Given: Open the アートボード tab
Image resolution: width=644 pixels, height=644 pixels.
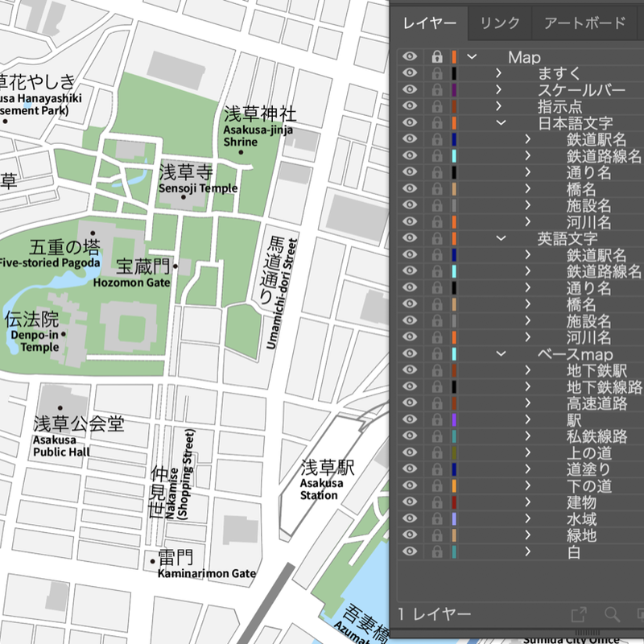Looking at the screenshot, I should (x=584, y=23).
